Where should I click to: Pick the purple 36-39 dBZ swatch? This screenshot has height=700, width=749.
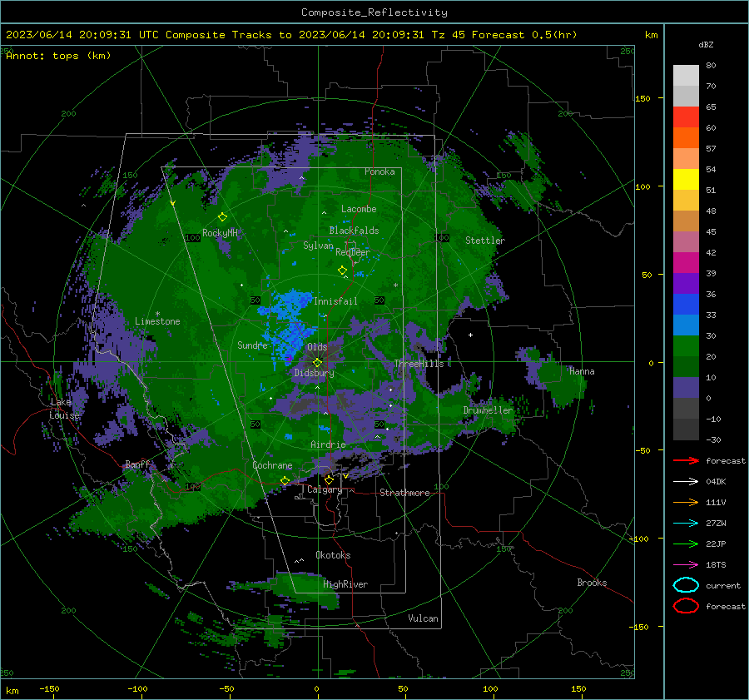(686, 283)
